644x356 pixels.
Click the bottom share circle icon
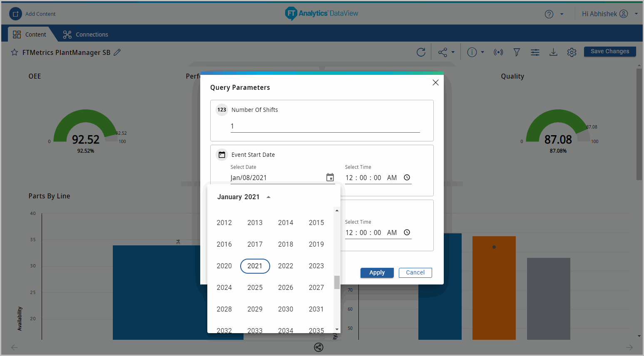tap(318, 347)
